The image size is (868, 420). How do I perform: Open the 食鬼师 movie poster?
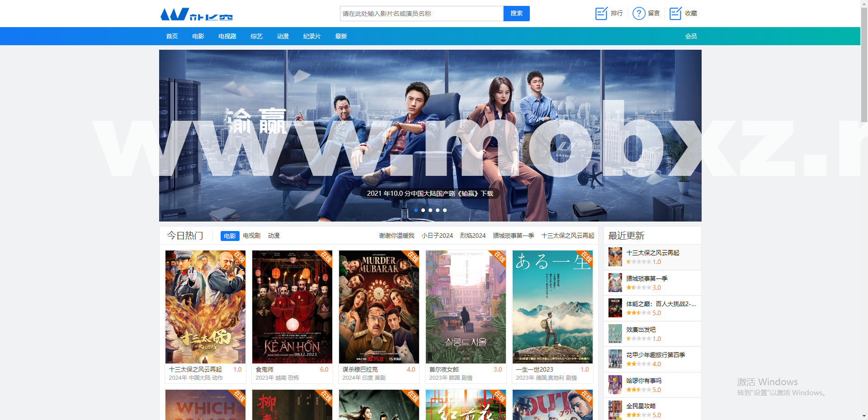pos(292,307)
